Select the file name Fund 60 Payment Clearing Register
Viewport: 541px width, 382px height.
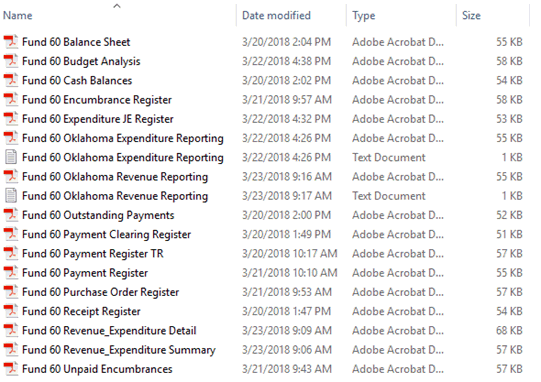[x=106, y=234]
